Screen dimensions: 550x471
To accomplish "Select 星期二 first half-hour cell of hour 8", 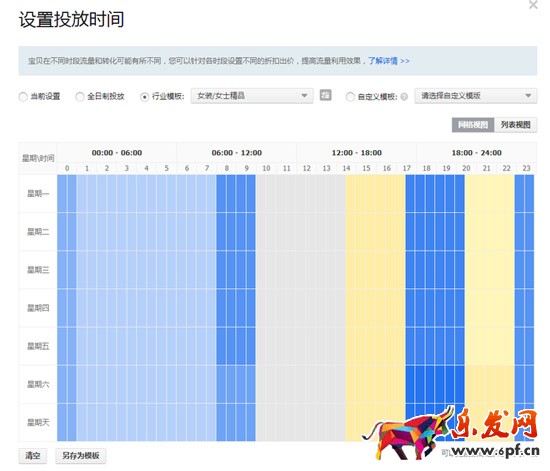I will [x=221, y=232].
